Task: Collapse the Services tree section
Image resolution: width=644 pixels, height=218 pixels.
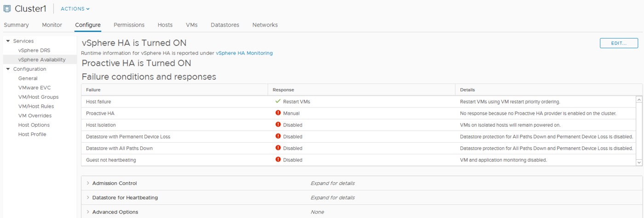Action: pos(8,41)
